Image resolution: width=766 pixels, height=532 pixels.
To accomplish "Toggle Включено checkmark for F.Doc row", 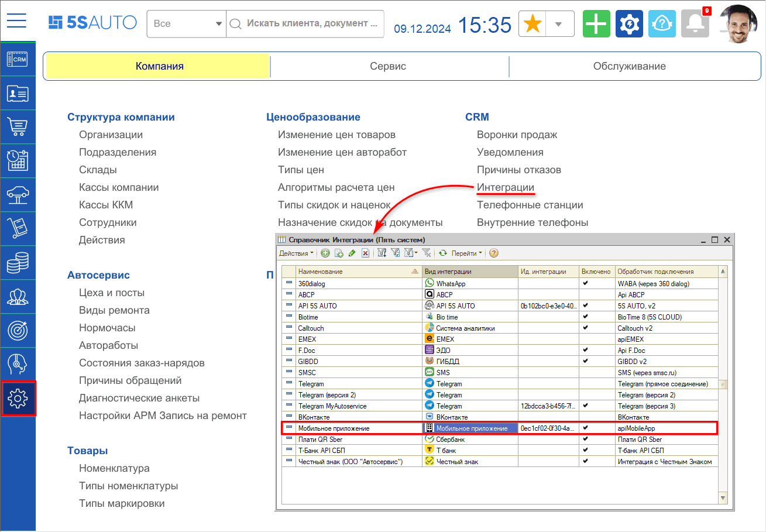I will click(x=586, y=350).
